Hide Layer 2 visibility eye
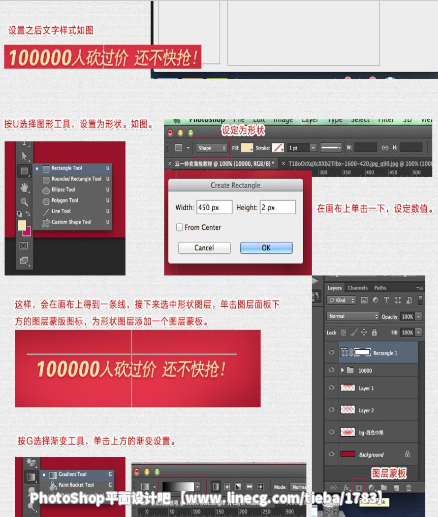This screenshot has height=517, width=438. 332,410
